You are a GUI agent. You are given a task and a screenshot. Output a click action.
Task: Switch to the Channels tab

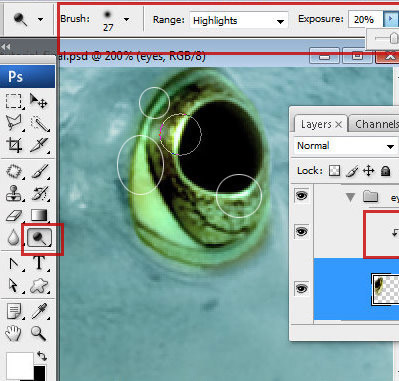tap(377, 124)
